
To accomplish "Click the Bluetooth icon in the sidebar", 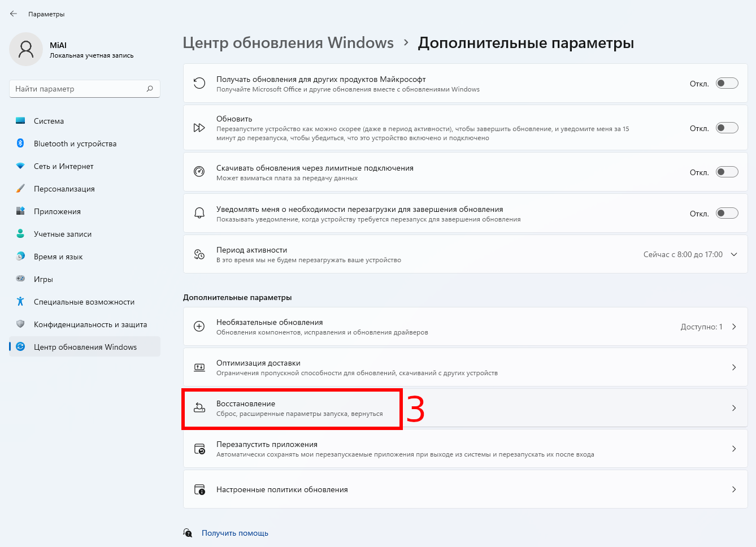I will point(20,144).
